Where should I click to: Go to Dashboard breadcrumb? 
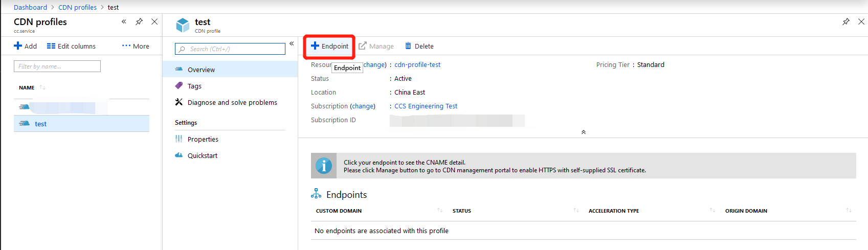pos(30,7)
